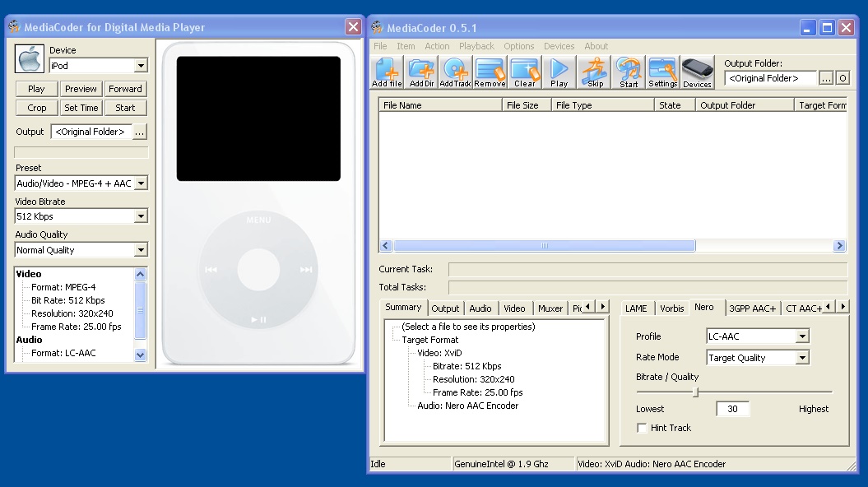Click the File Name column header
This screenshot has width=868, height=487.
(x=441, y=105)
